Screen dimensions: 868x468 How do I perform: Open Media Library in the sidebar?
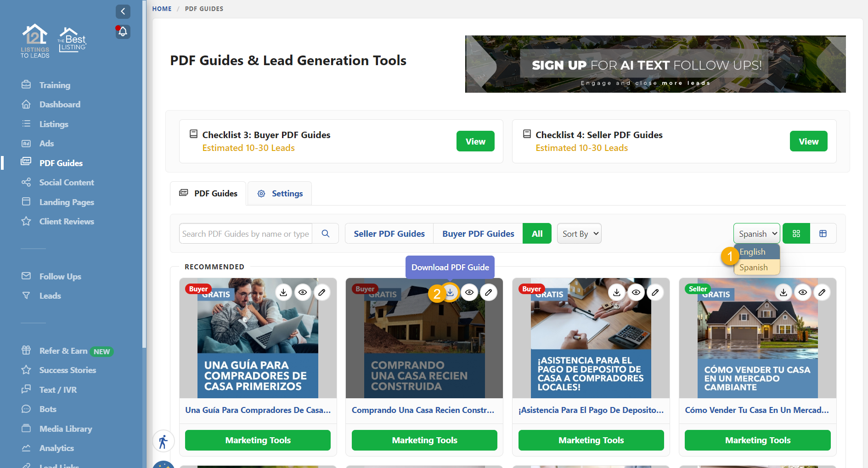click(x=65, y=428)
